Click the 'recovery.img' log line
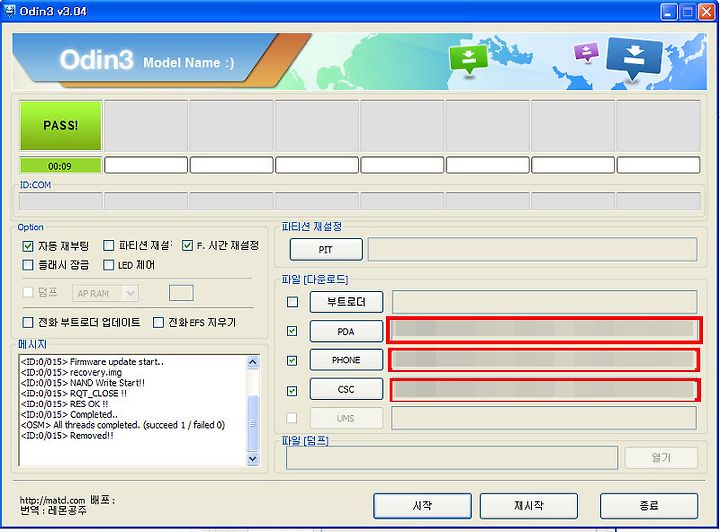The image size is (720, 532). (71, 372)
